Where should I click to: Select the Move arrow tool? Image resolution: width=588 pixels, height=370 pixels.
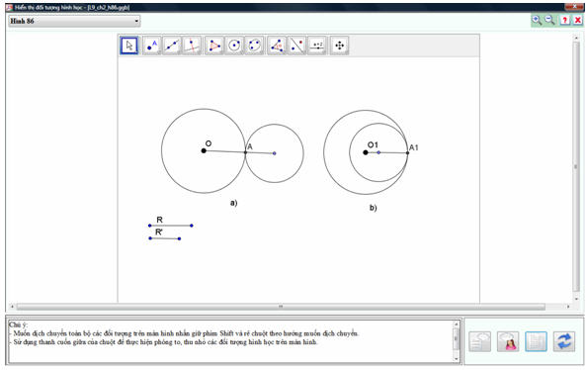coord(129,46)
